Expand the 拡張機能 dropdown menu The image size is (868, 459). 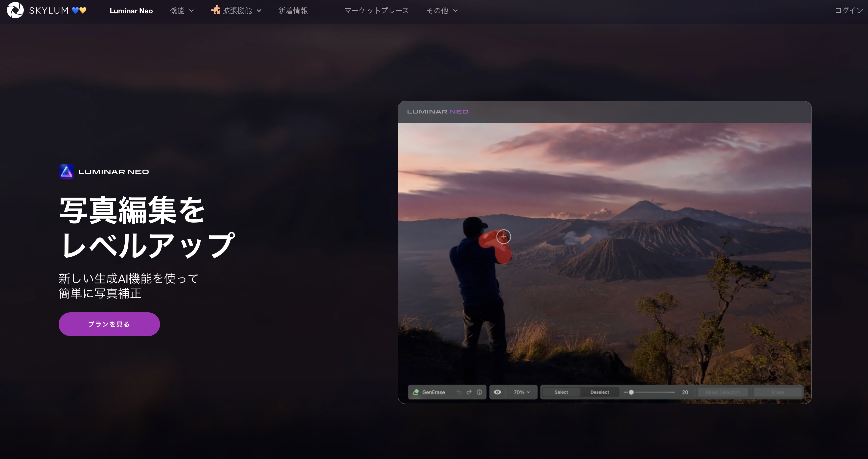tap(237, 10)
